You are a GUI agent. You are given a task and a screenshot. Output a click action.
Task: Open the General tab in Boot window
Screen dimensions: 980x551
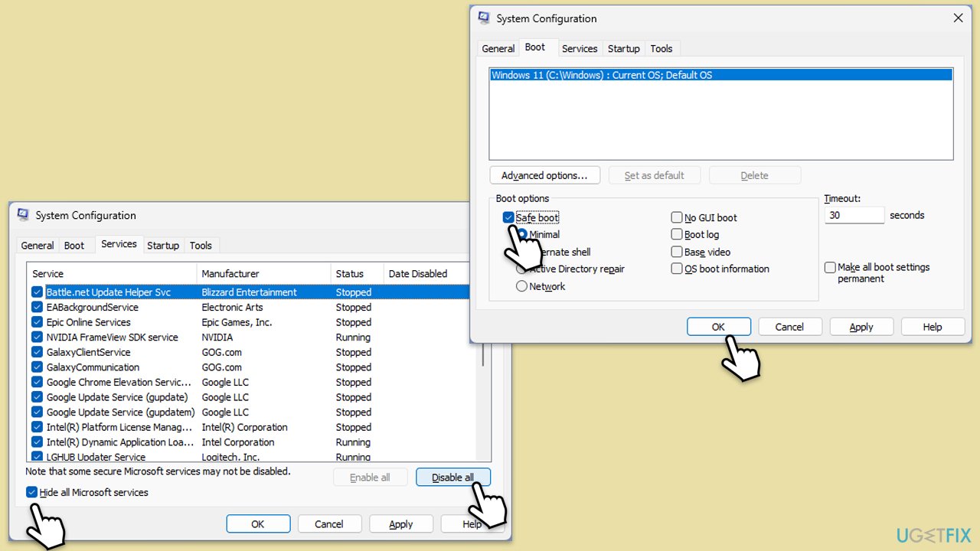498,48
